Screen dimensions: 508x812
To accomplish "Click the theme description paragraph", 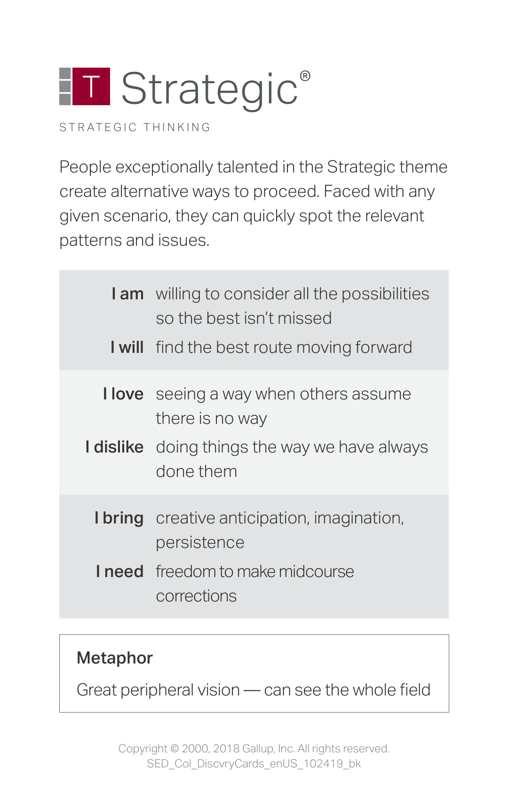I will [x=253, y=203].
